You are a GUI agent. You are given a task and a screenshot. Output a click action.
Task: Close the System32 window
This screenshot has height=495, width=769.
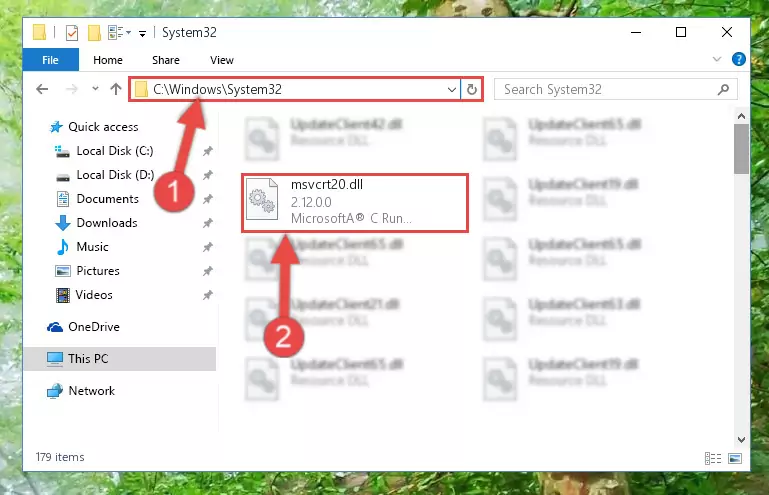[x=727, y=32]
